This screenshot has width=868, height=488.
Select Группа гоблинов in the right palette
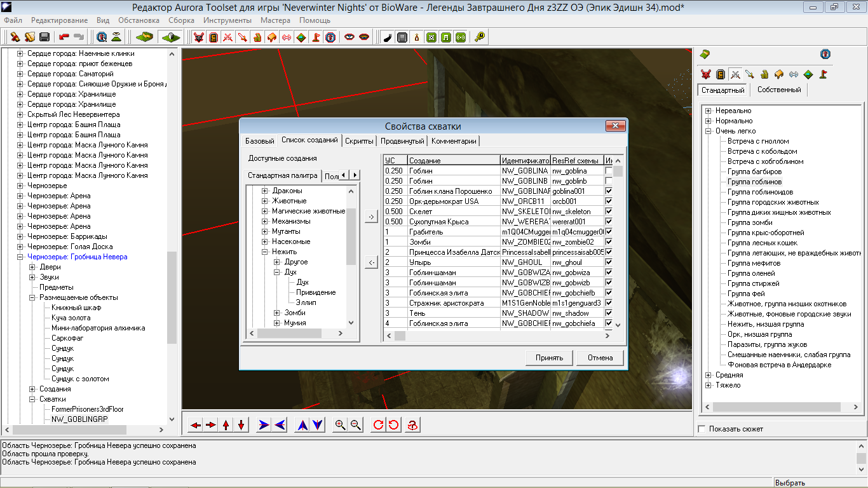[754, 182]
